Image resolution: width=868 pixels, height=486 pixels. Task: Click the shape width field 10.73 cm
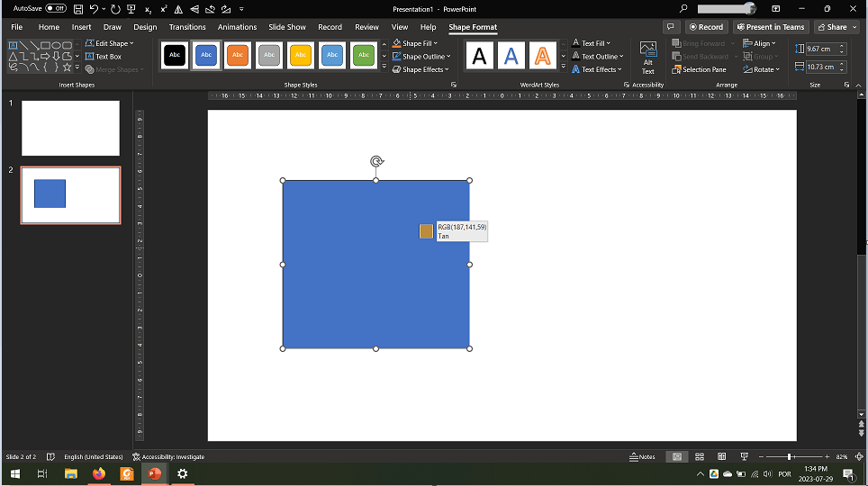click(x=821, y=67)
